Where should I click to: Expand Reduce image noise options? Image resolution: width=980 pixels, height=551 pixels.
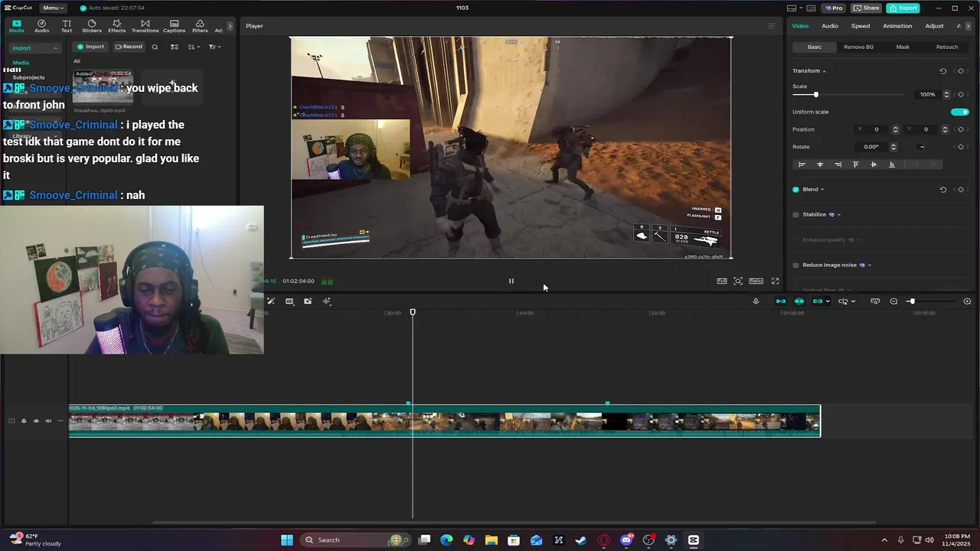870,266
